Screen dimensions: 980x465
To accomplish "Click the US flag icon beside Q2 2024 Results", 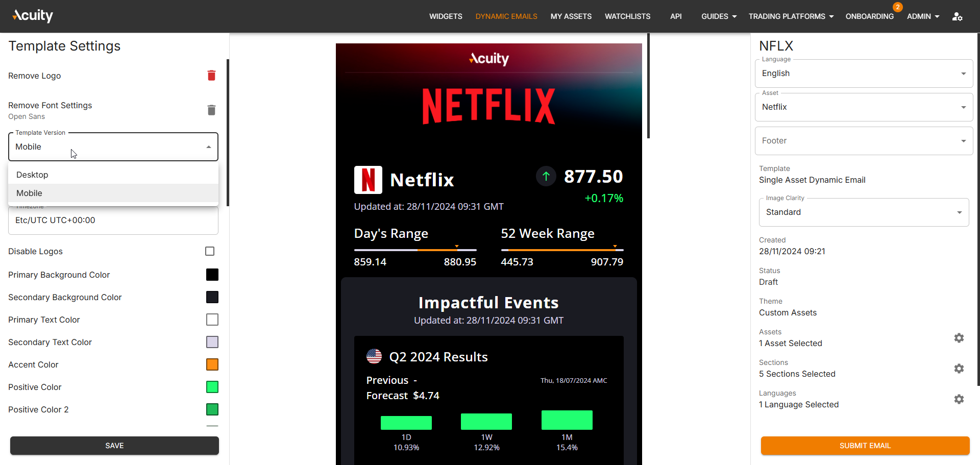I will 374,356.
